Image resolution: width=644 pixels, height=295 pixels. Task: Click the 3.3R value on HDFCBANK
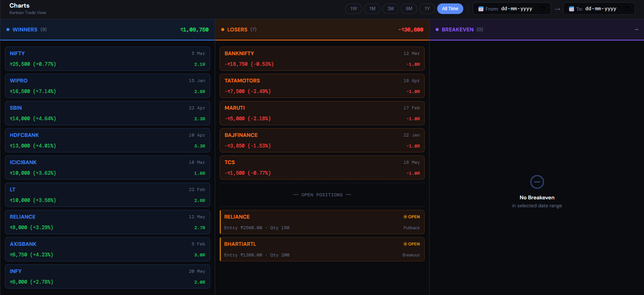(200, 146)
